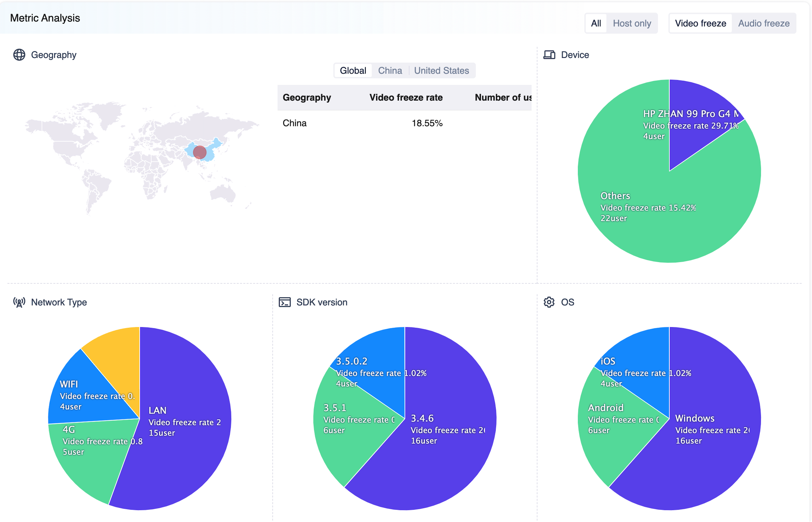
Task: Click the SDK version section label
Action: [322, 302]
